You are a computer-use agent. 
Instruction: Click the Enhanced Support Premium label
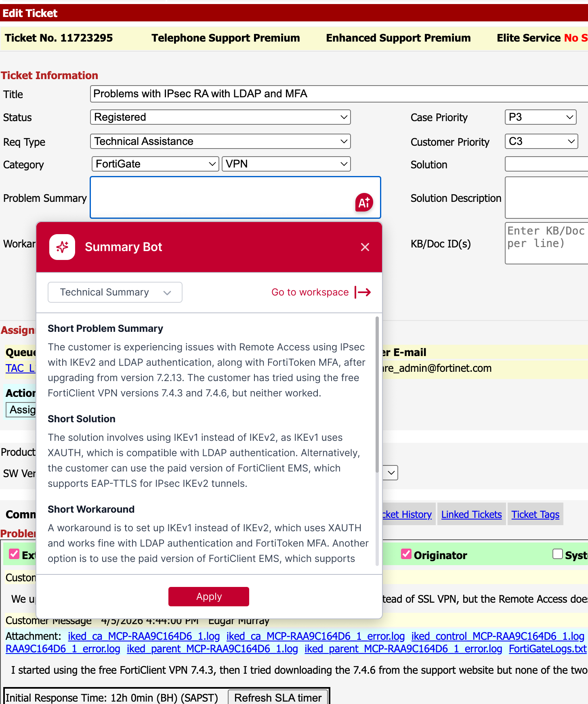(x=399, y=38)
